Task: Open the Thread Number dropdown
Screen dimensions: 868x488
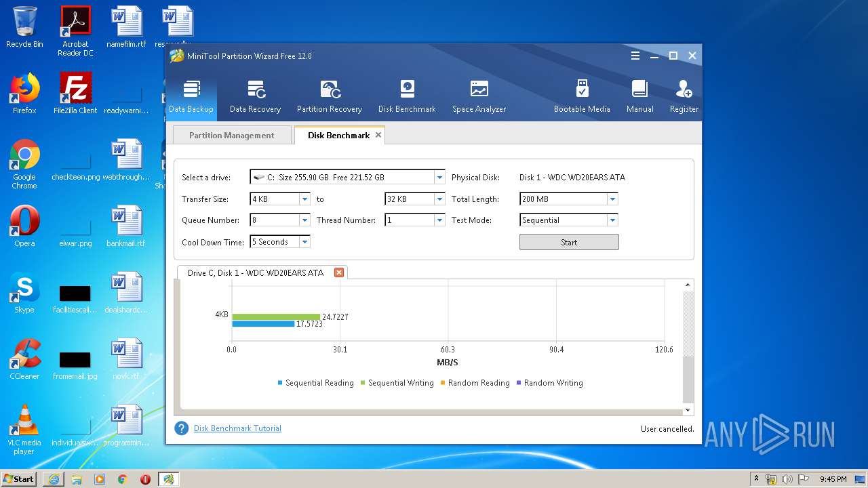Action: [439, 220]
